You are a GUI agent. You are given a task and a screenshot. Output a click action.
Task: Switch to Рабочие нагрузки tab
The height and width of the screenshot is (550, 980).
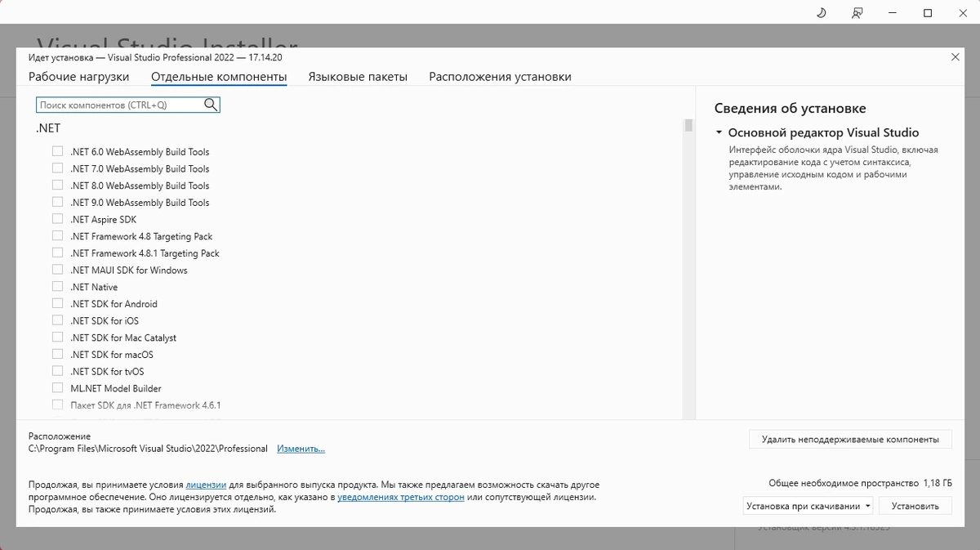click(x=78, y=77)
